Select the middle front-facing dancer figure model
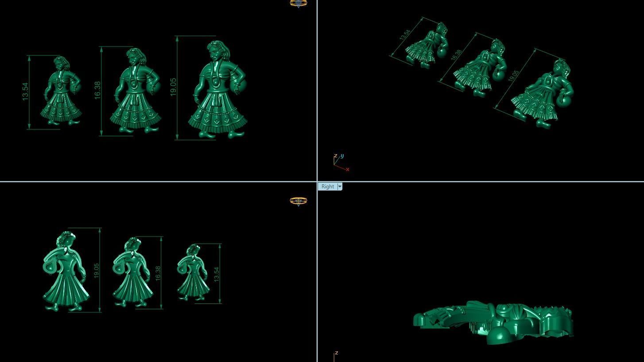Screen dimensions: 644x362 (136, 90)
